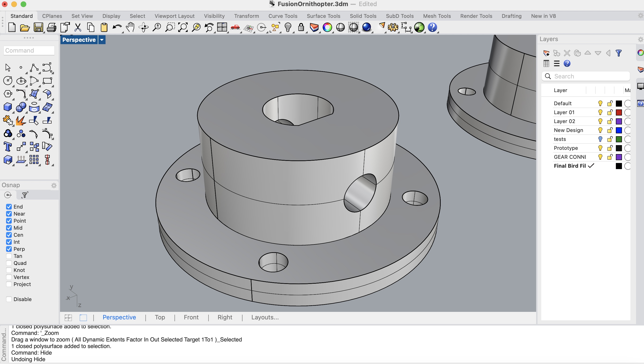644x364 pixels.
Task: Open the CPlanes toolbar tab
Action: pos(52,16)
